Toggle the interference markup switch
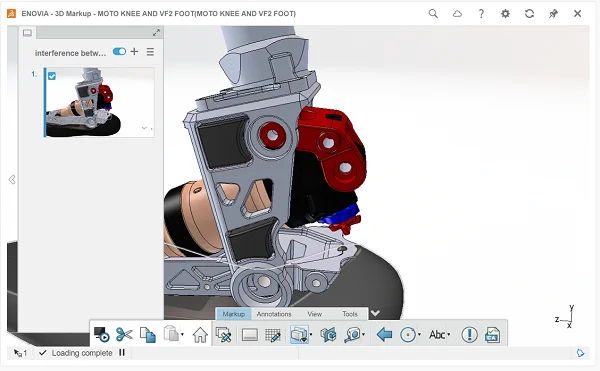Viewport: 600px width, 371px height. click(119, 52)
